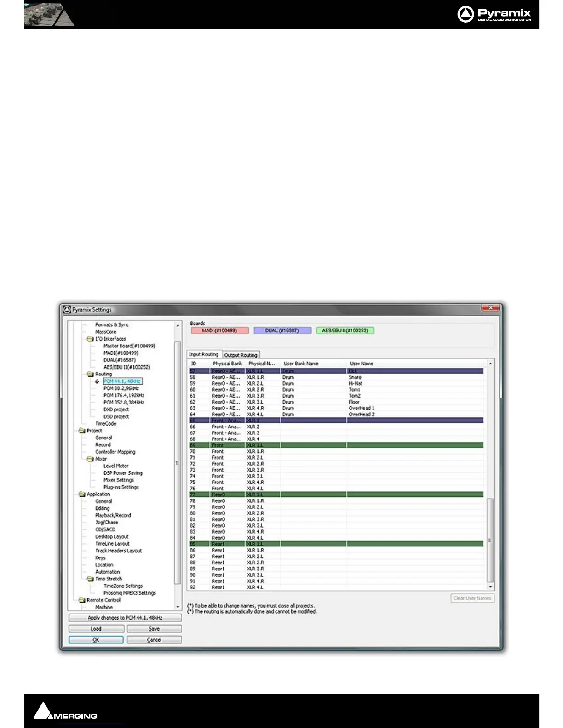Switch to the Output Routing tab
The height and width of the screenshot is (728, 563).
(241, 355)
